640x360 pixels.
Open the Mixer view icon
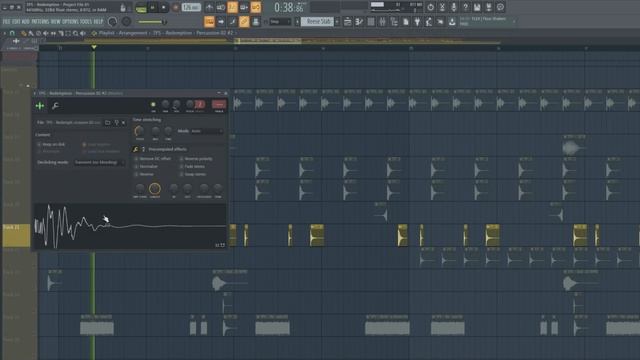382,22
